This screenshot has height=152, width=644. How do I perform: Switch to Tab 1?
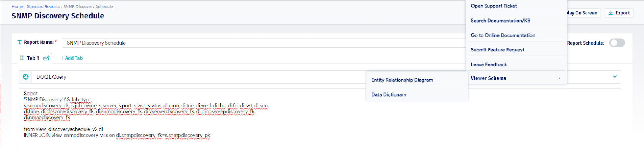[33, 58]
